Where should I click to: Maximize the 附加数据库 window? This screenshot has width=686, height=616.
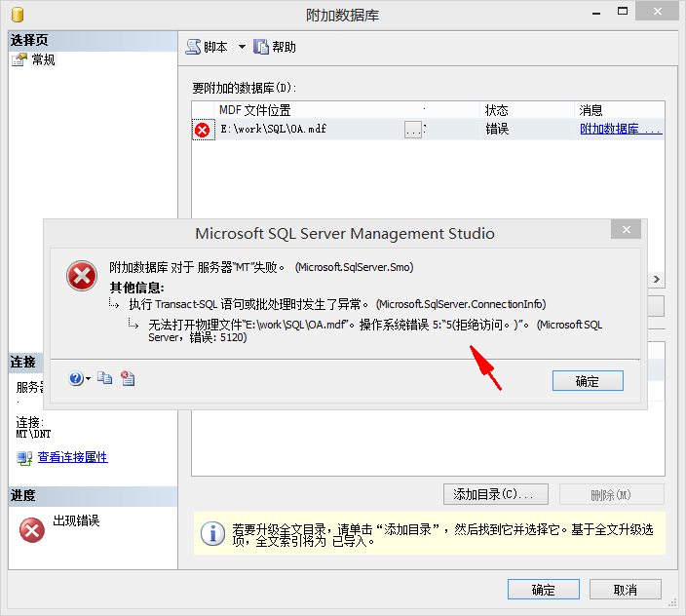tap(623, 12)
